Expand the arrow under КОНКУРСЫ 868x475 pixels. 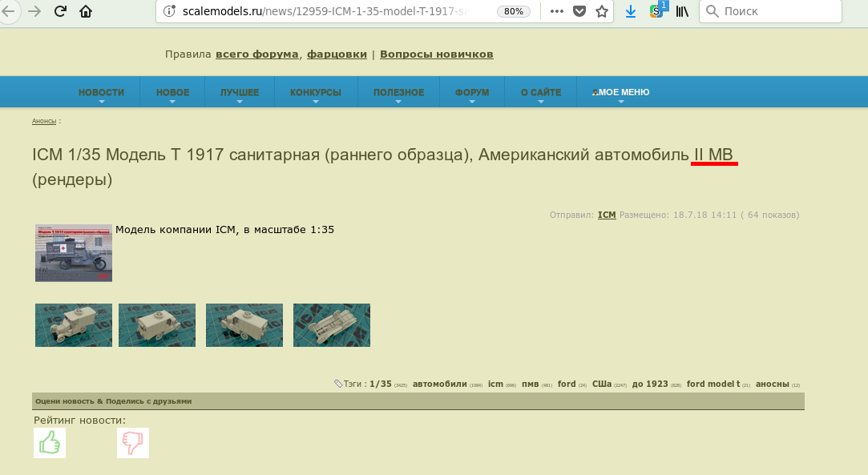pyautogui.click(x=316, y=102)
